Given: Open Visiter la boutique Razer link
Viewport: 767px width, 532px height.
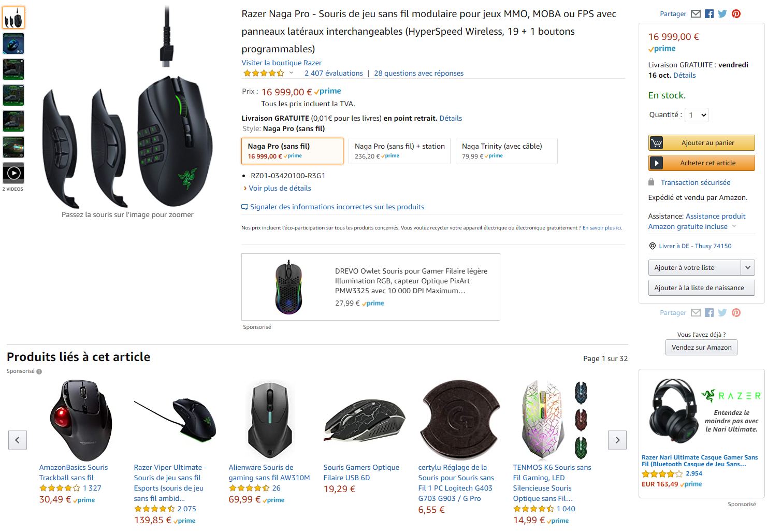Looking at the screenshot, I should pos(281,63).
